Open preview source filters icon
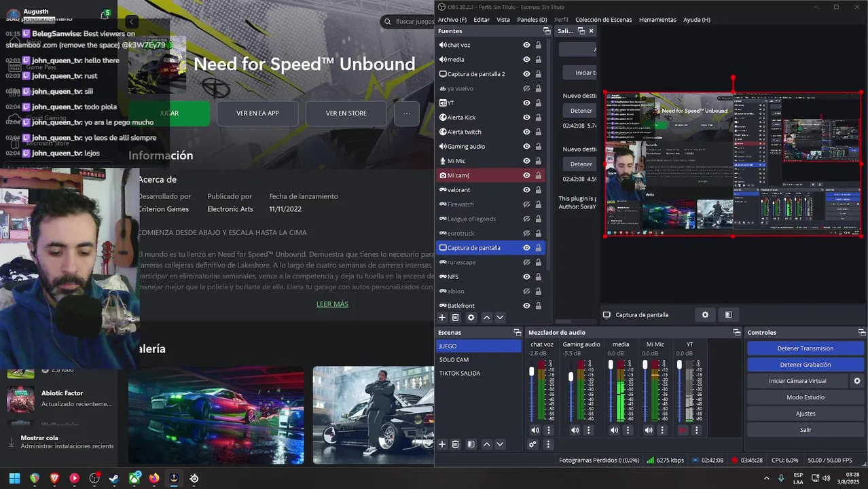 728,314
